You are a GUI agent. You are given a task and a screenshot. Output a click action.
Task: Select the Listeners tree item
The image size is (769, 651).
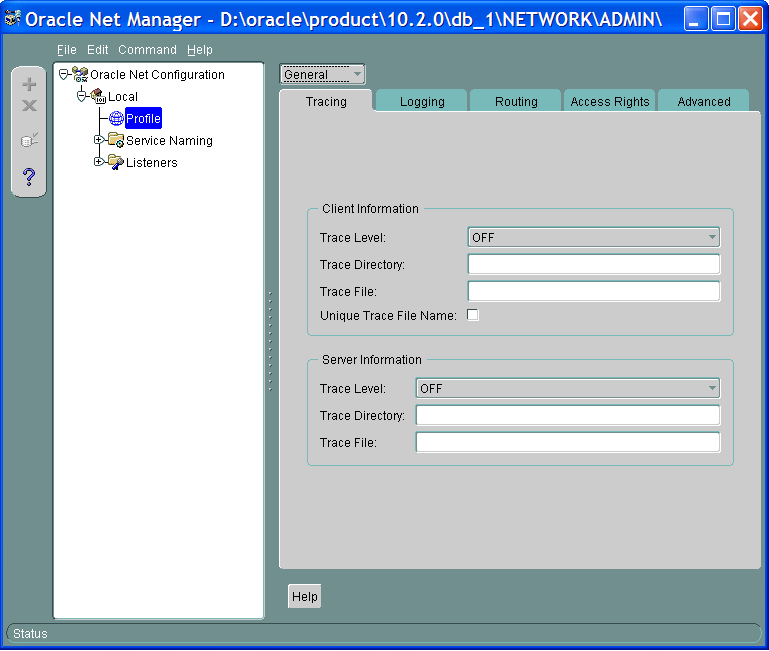152,163
